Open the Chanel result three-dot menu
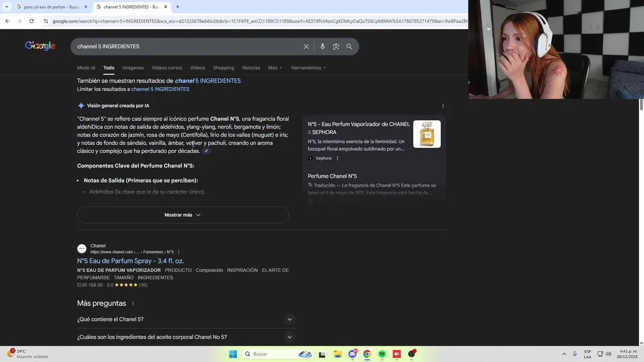 point(179,252)
